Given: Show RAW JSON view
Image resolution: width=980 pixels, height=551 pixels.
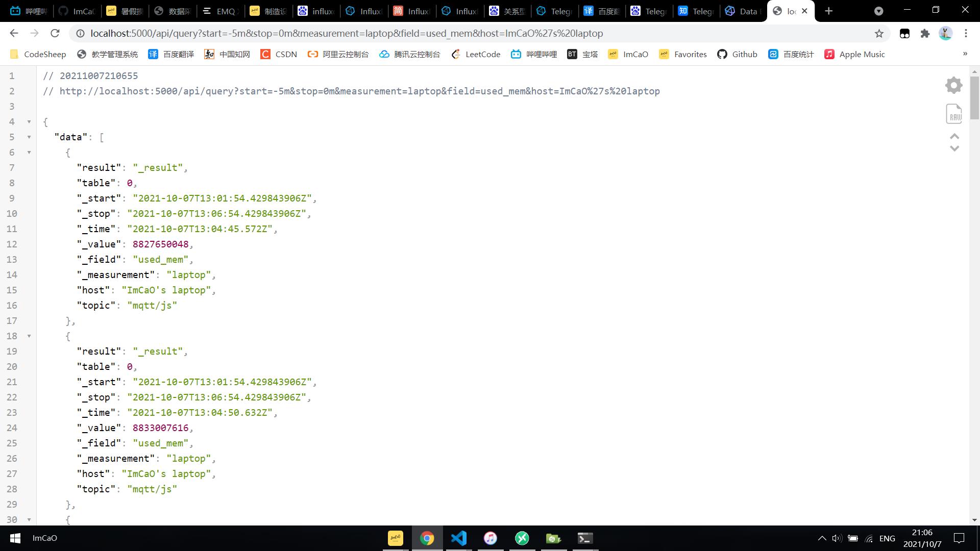Looking at the screenshot, I should tap(953, 114).
